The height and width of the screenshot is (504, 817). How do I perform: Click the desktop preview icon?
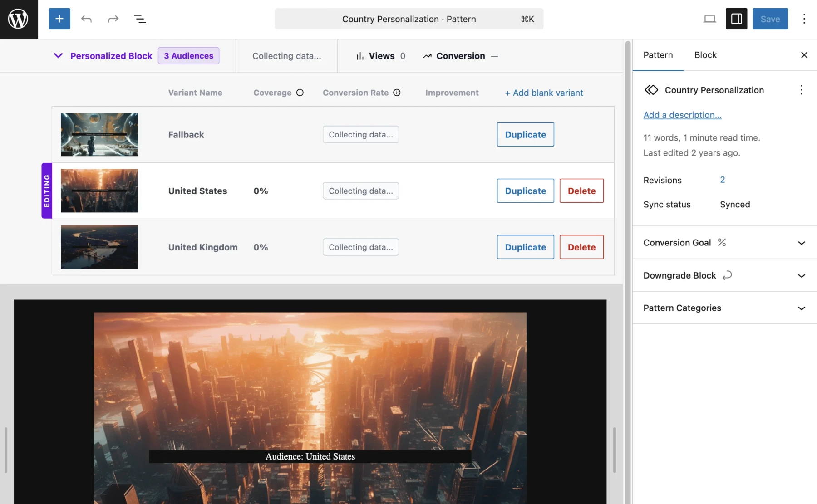coord(710,19)
